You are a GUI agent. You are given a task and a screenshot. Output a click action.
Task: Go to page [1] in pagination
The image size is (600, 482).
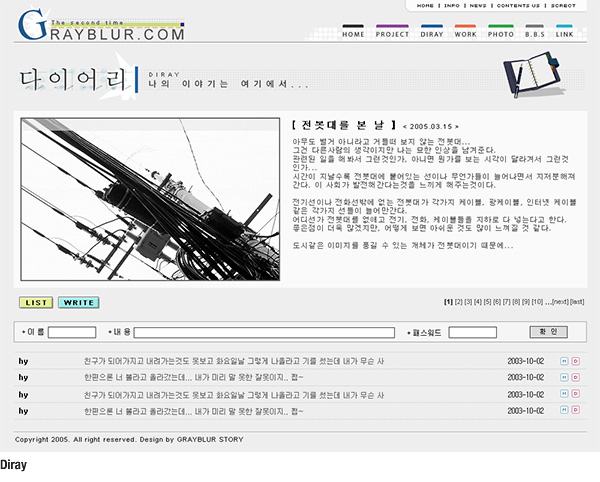(x=448, y=302)
